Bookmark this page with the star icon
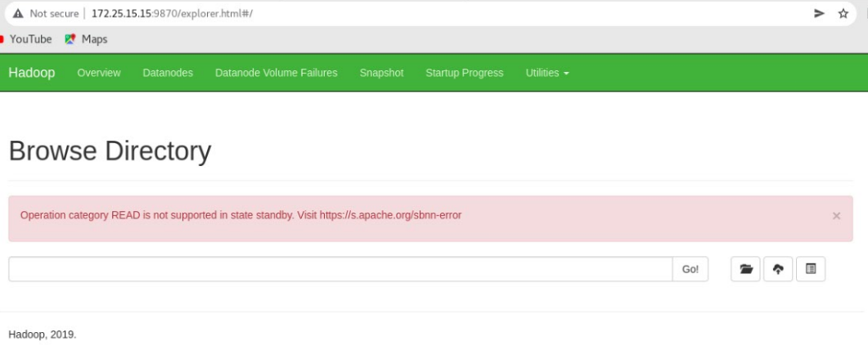This screenshot has width=868, height=355. tap(843, 13)
